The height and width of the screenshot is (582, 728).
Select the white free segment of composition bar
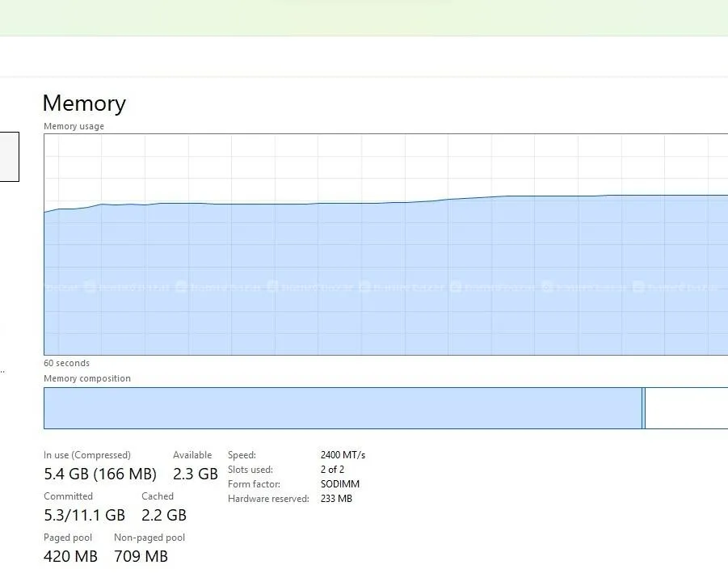[686, 408]
